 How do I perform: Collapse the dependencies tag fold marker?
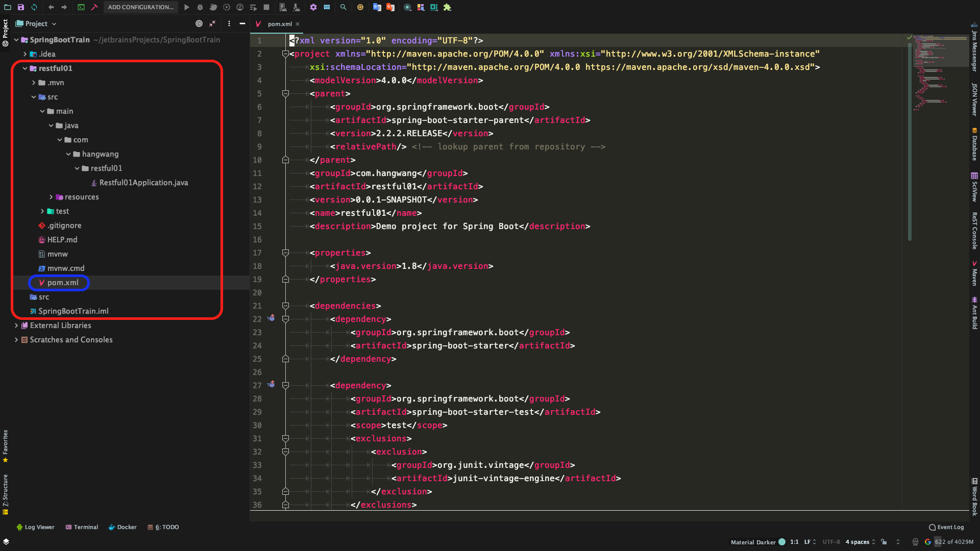tap(286, 306)
